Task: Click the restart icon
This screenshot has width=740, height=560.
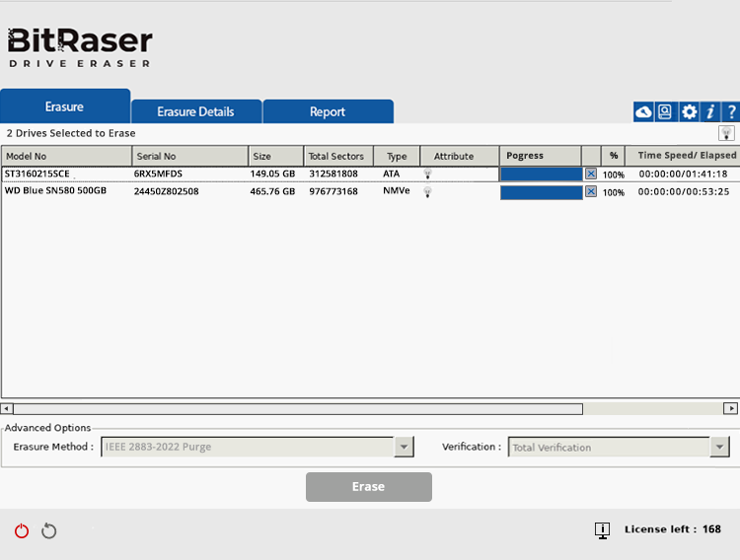Action: tap(49, 531)
